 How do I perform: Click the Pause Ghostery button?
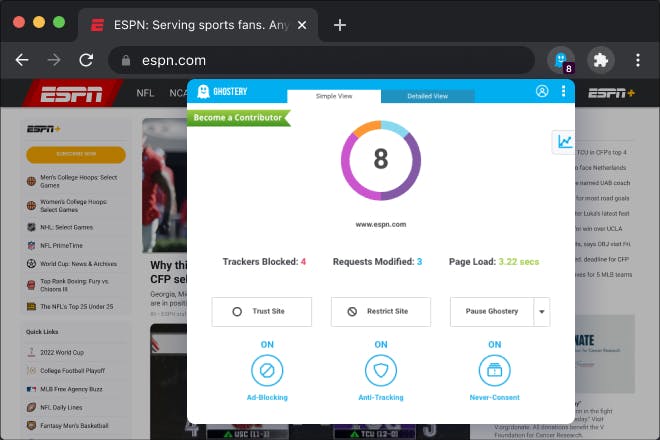(492, 312)
